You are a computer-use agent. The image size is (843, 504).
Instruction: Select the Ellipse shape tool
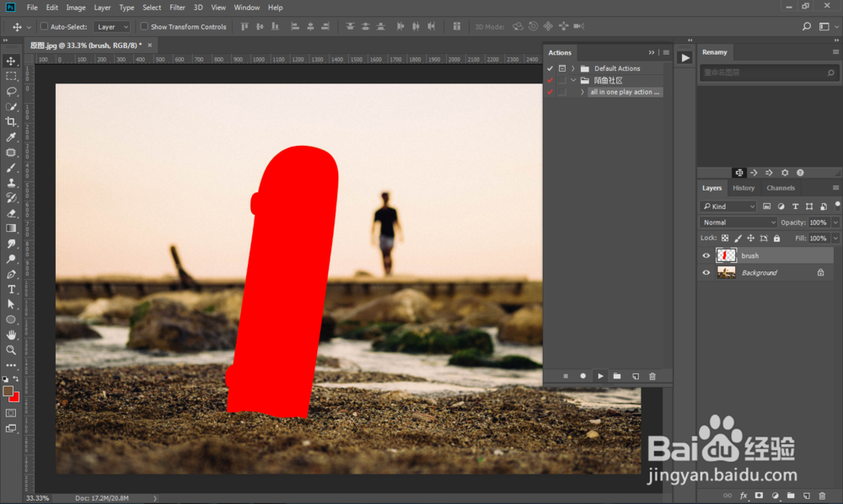pyautogui.click(x=11, y=319)
